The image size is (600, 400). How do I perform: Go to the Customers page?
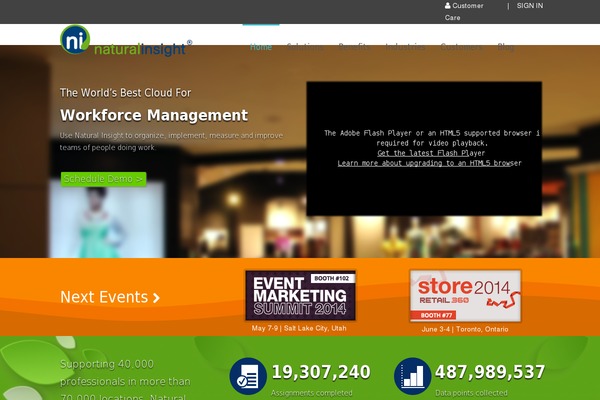point(461,46)
